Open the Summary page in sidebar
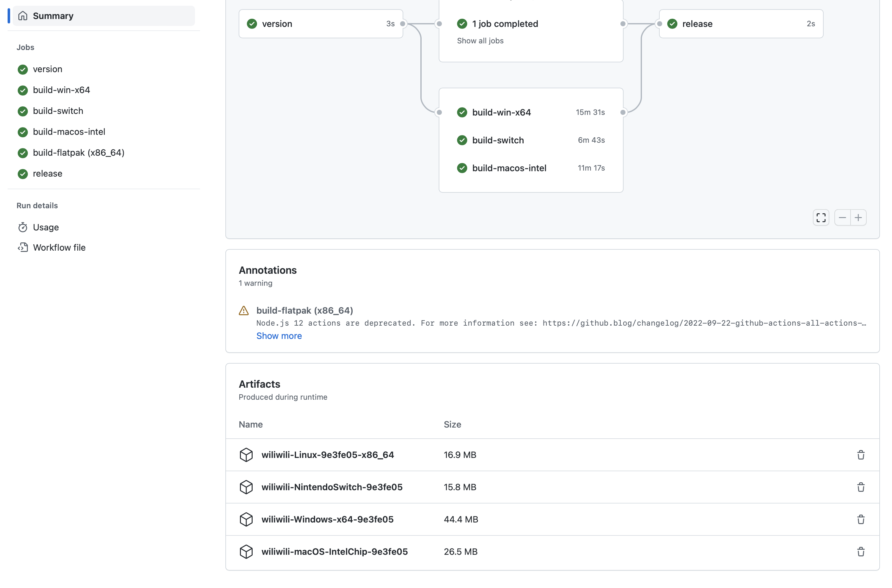 point(104,16)
